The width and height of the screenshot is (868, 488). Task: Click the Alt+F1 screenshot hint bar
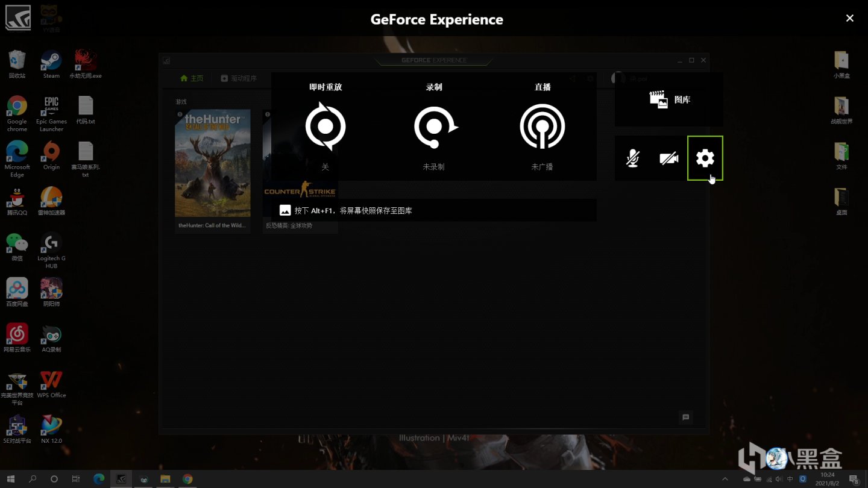click(x=434, y=210)
